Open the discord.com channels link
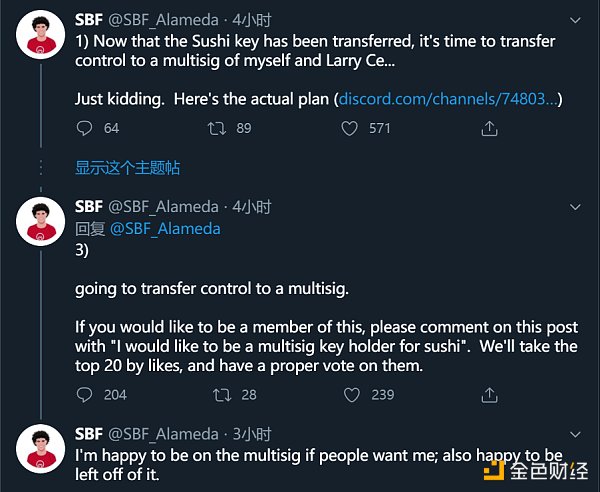 click(450, 99)
